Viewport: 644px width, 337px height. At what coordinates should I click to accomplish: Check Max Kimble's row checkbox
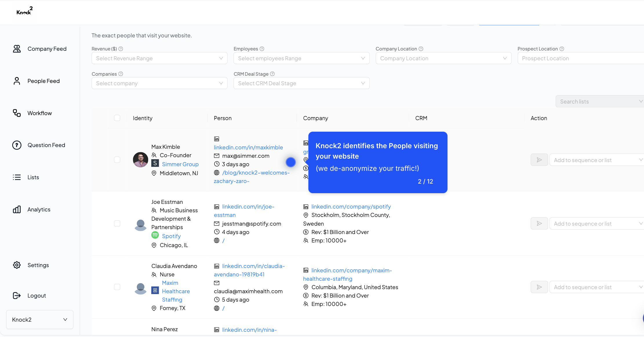[x=117, y=160]
